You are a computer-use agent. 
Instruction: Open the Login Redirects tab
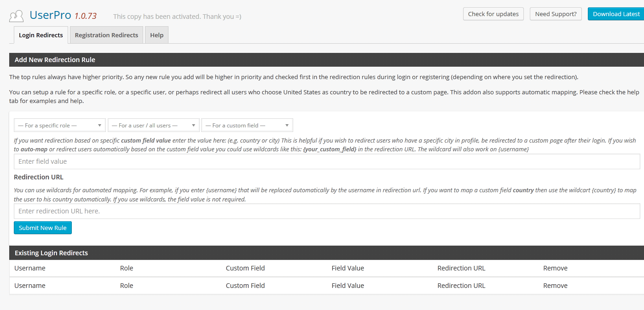point(41,35)
